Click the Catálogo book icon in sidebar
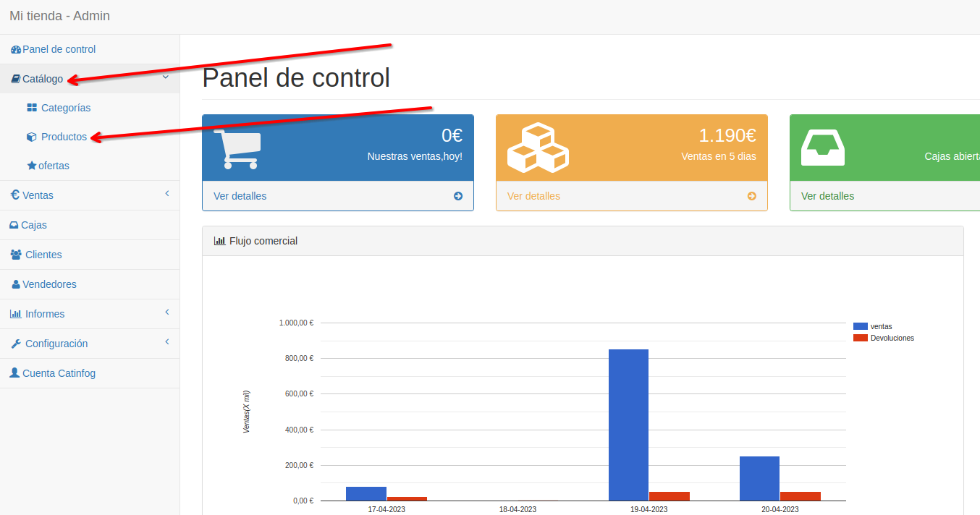Image resolution: width=980 pixels, height=515 pixels. tap(16, 78)
